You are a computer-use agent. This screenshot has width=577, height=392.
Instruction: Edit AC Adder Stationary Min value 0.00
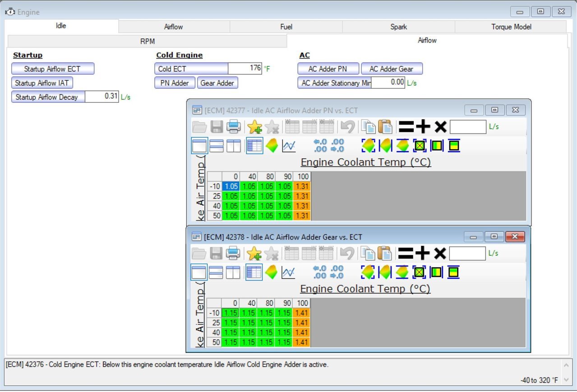point(388,83)
